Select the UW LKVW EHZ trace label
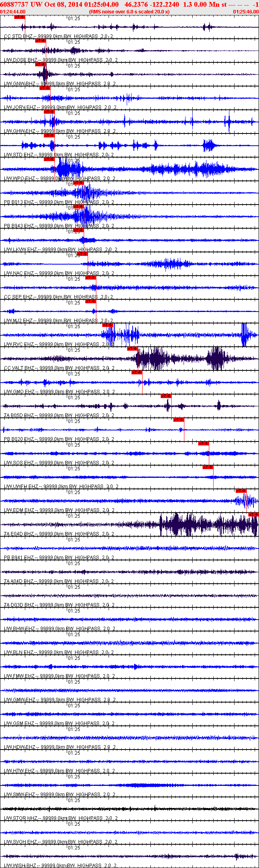259x868 pixels. pyautogui.click(x=60, y=250)
